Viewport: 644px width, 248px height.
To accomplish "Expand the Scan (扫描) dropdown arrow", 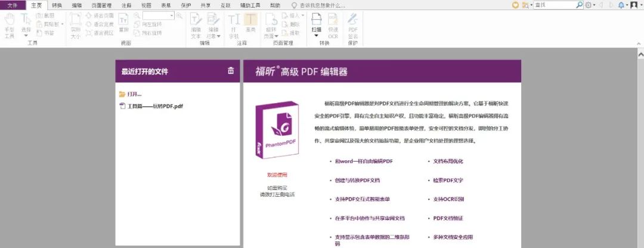I will [x=316, y=36].
